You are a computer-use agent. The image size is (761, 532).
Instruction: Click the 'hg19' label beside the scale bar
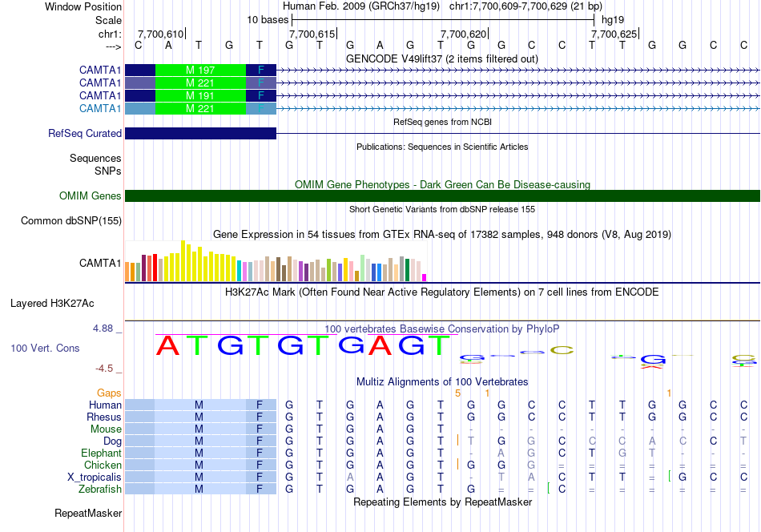[x=613, y=20]
